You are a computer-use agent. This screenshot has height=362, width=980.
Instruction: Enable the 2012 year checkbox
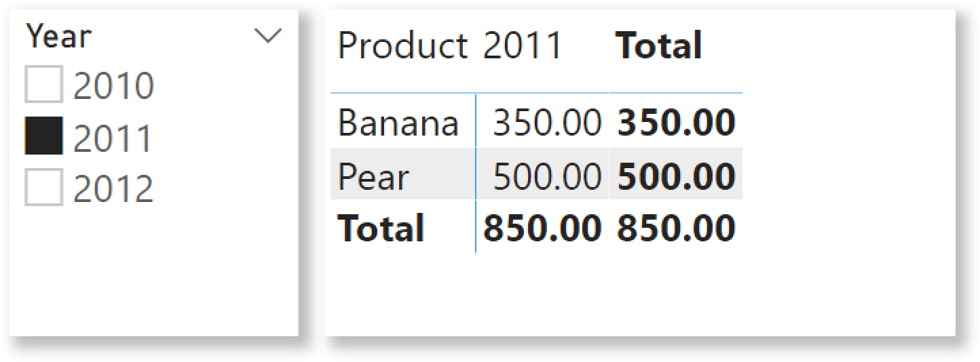tap(43, 187)
